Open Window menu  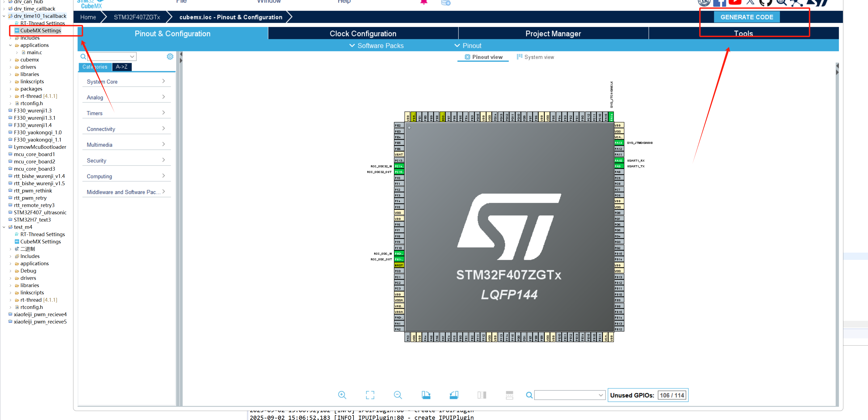[x=269, y=2]
